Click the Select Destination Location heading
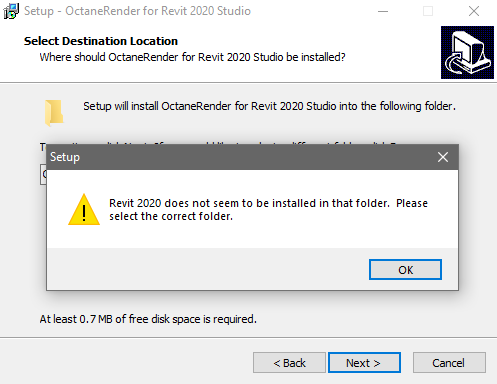The width and height of the screenshot is (497, 384). [x=101, y=41]
